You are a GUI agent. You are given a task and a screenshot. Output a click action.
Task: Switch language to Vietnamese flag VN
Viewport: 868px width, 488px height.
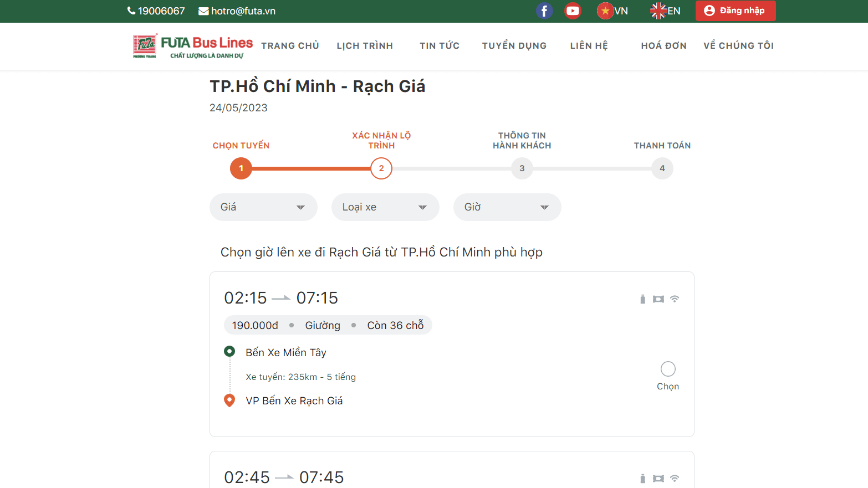[x=612, y=11]
